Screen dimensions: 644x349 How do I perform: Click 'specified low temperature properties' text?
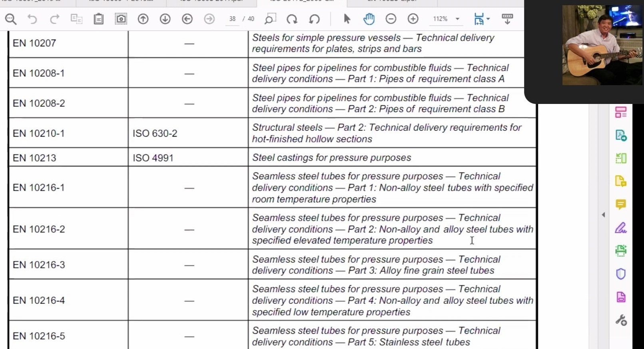click(x=331, y=312)
